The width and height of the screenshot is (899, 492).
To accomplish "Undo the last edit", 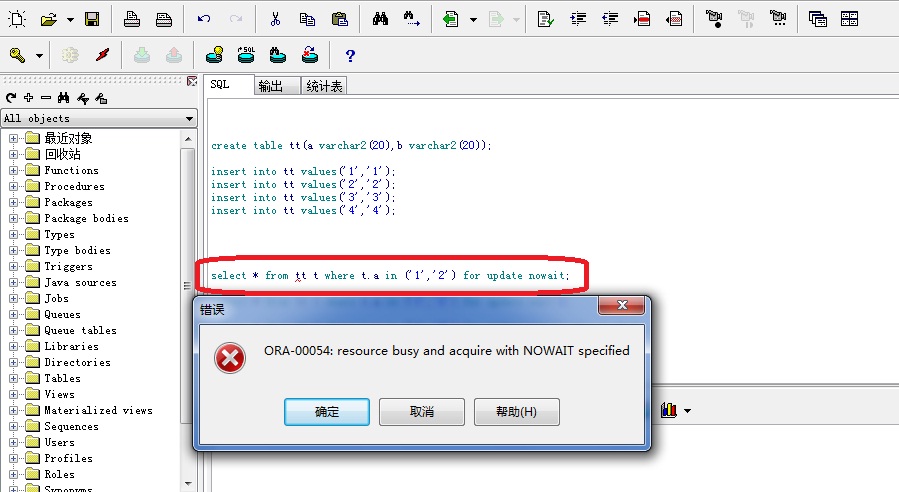I will click(x=204, y=19).
